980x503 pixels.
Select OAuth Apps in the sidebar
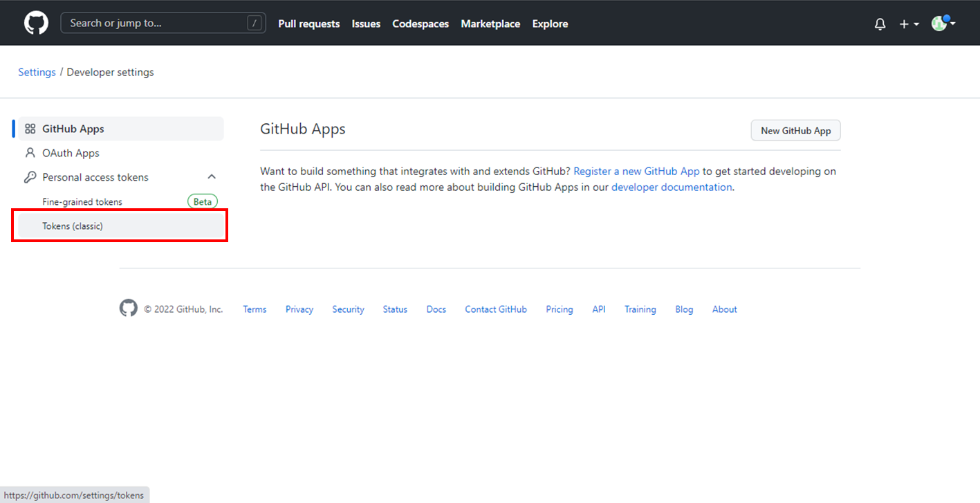(120, 153)
